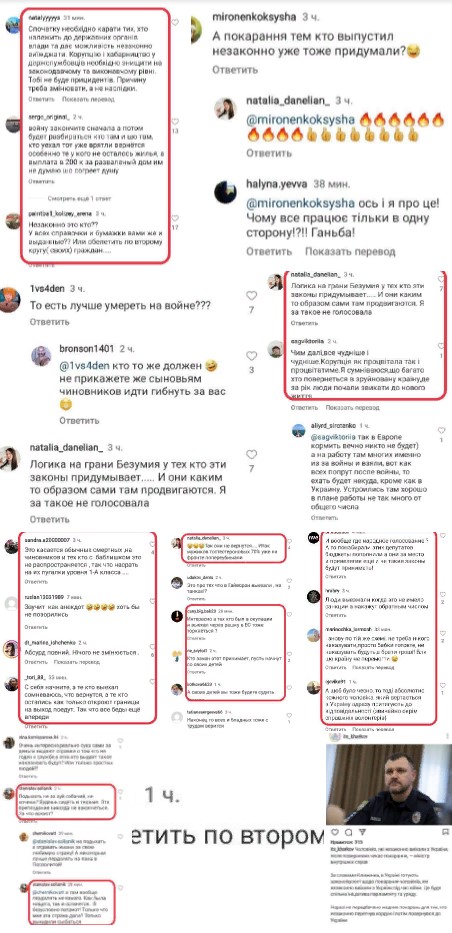Screen dimensions: 452x933
Task: Like bronson1401's reply with the heart
Action: 252,356
